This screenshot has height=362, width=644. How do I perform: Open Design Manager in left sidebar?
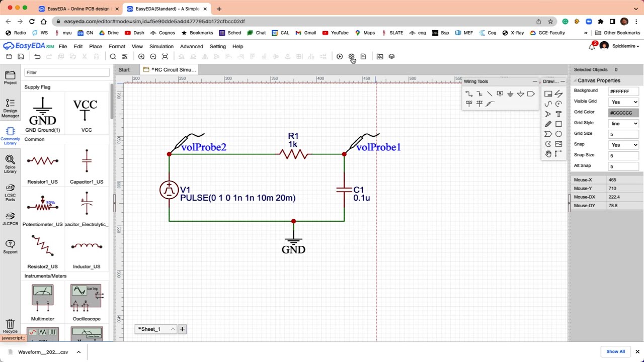pos(10,108)
